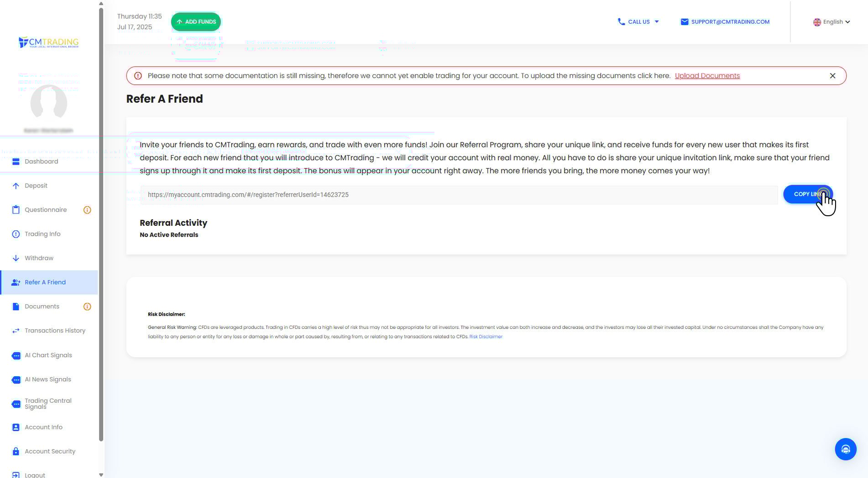
Task: Click the 'Thursday 11:35' date text
Action: [140, 16]
